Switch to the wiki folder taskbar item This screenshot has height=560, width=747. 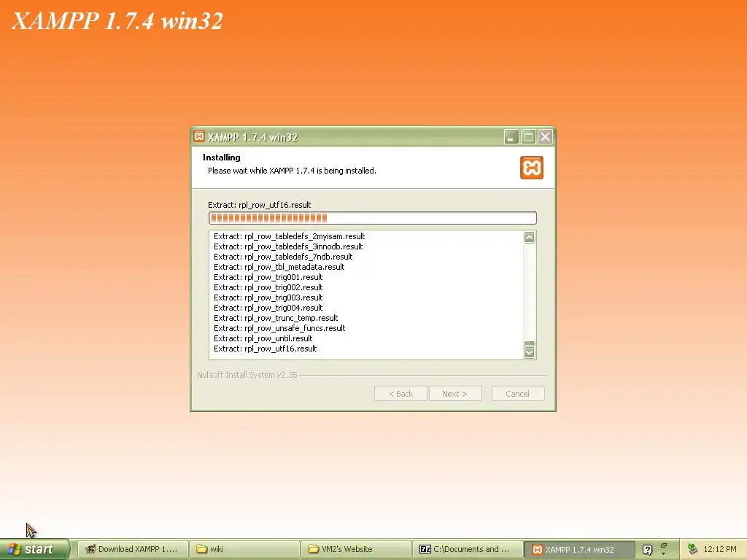coord(244,549)
